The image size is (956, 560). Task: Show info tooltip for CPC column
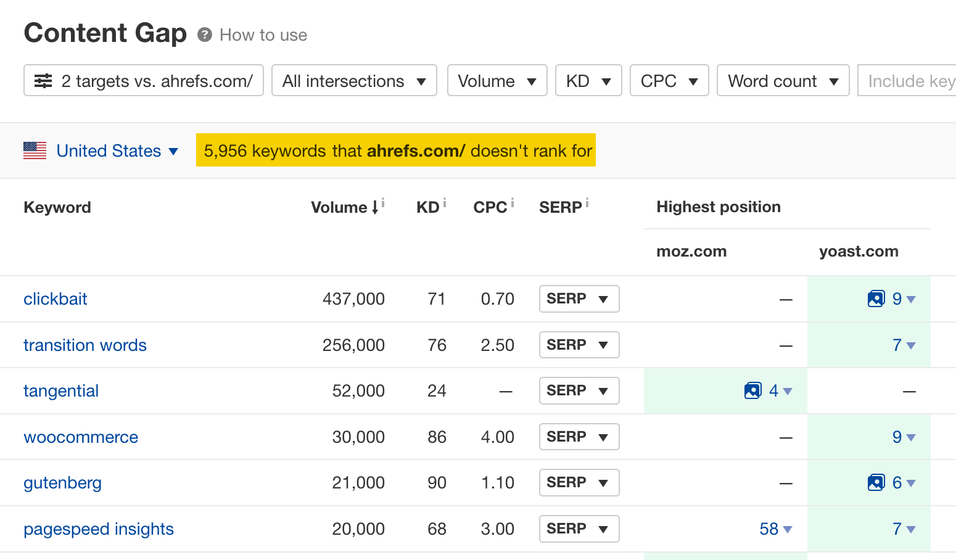pyautogui.click(x=512, y=202)
